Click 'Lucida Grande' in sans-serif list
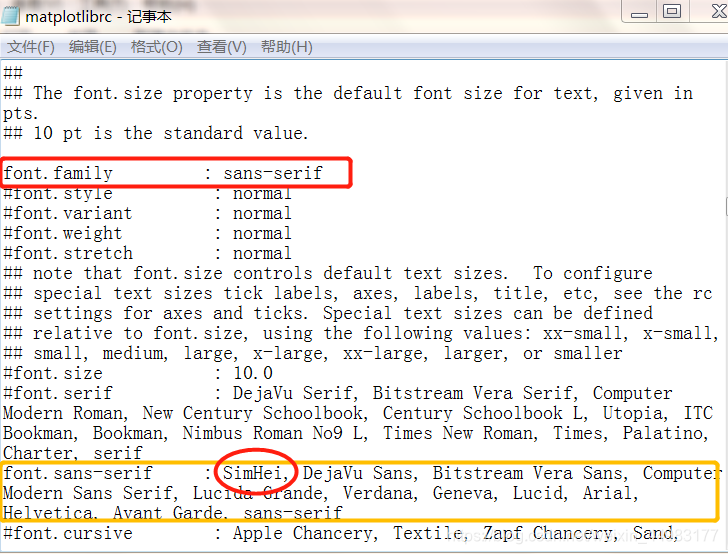728x554 pixels. (x=258, y=493)
